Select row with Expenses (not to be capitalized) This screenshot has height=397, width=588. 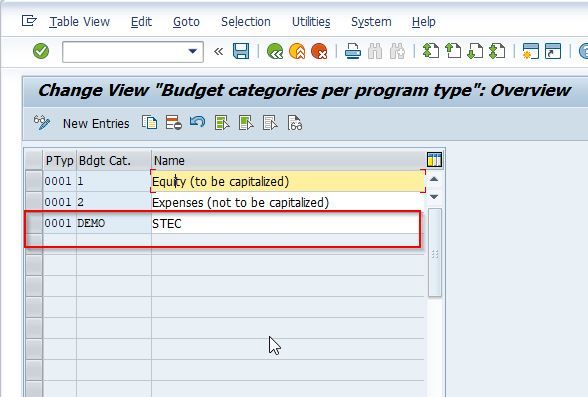(34, 202)
